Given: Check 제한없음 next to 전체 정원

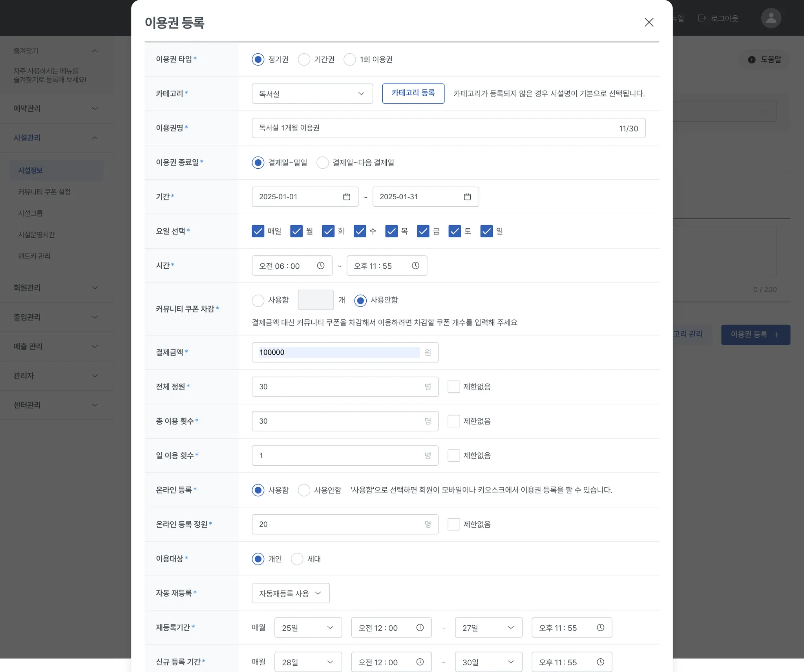Looking at the screenshot, I should (x=454, y=387).
